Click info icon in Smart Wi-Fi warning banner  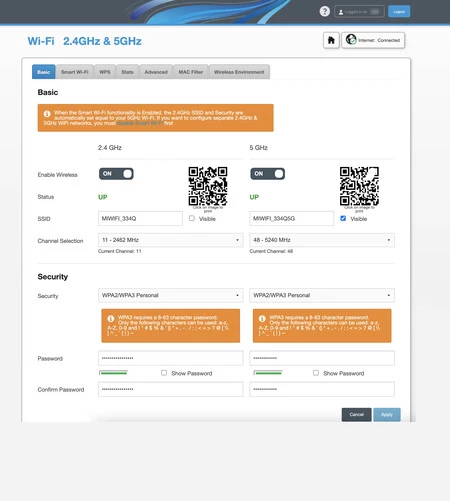pos(47,114)
